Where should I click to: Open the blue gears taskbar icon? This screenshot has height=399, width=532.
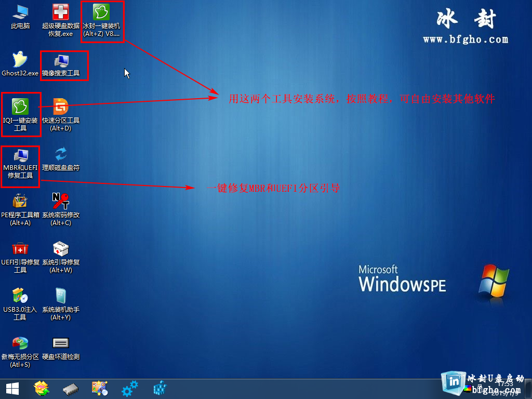tap(129, 389)
